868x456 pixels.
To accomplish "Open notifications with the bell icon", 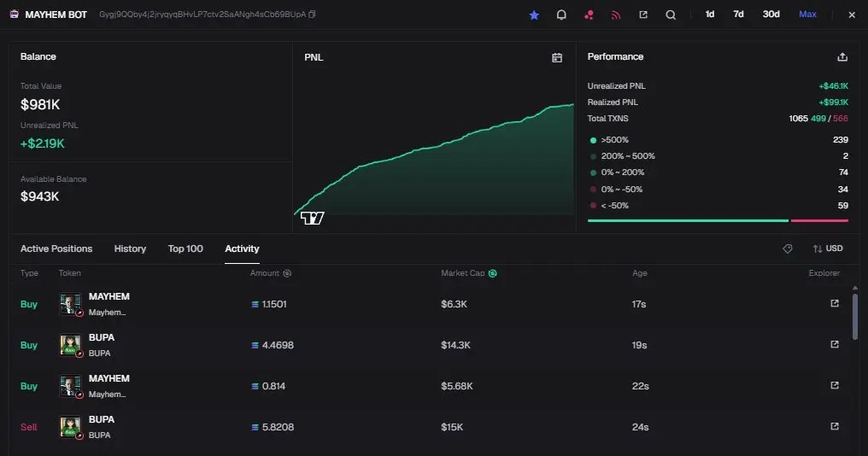I will [x=561, y=15].
